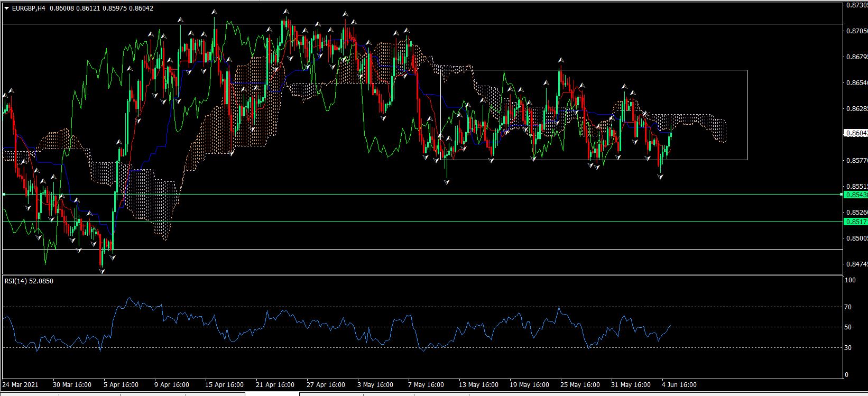Select the down fractal arrow below 15 Apr low
The height and width of the screenshot is (396, 868).
tap(232, 153)
